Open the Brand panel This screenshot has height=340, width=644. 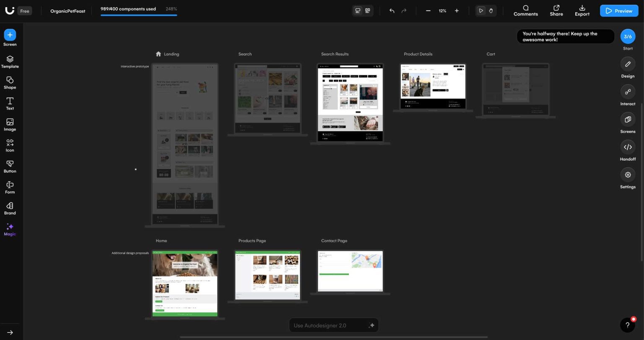[x=10, y=208]
